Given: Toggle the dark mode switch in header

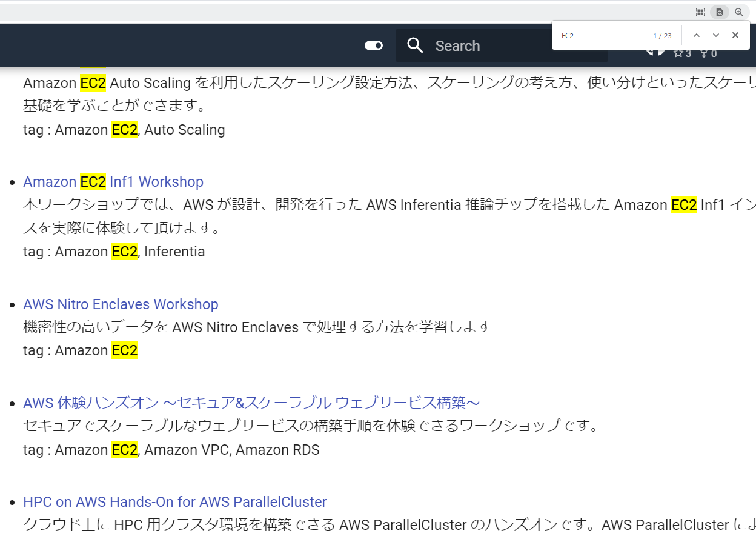Looking at the screenshot, I should click(374, 45).
